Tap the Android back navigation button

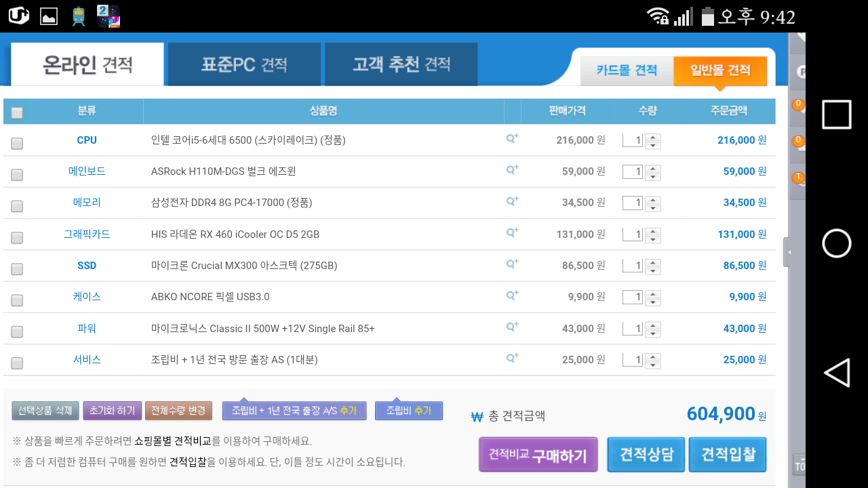[x=837, y=373]
